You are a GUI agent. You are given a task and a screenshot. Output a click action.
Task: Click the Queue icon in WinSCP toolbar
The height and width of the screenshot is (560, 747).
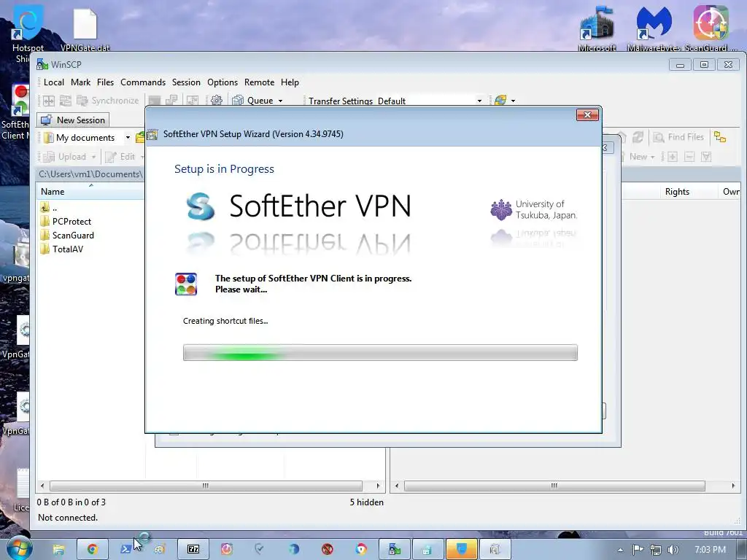tap(237, 101)
